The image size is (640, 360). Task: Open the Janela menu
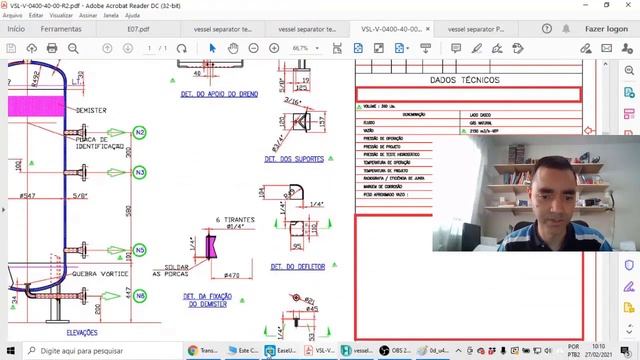click(111, 15)
